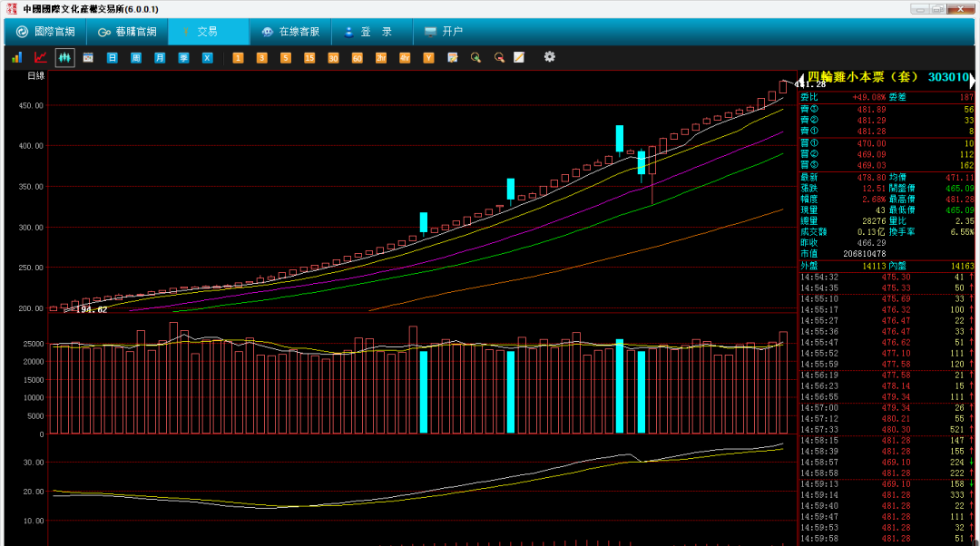Open the bar chart view icon

17,57
